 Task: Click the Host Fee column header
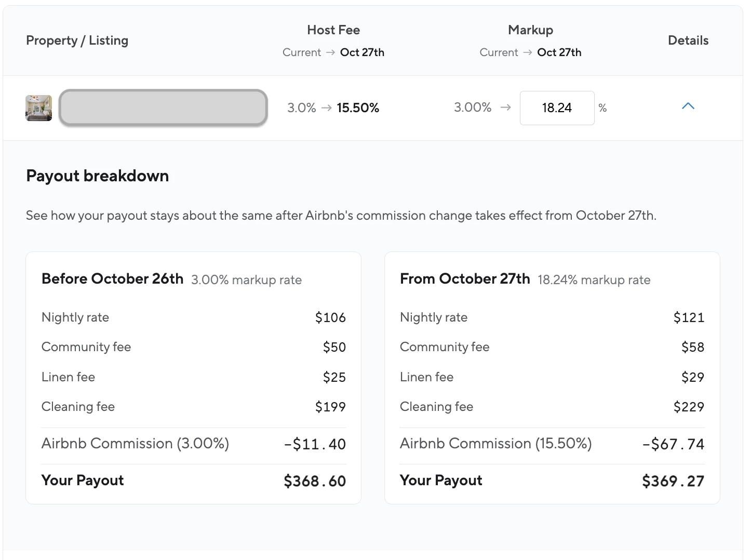[x=333, y=30]
